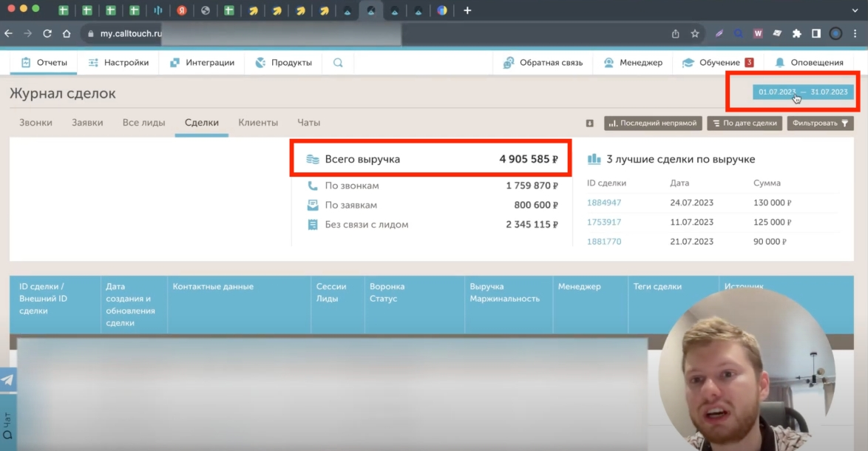Bookmark this page with the star icon

coord(695,34)
